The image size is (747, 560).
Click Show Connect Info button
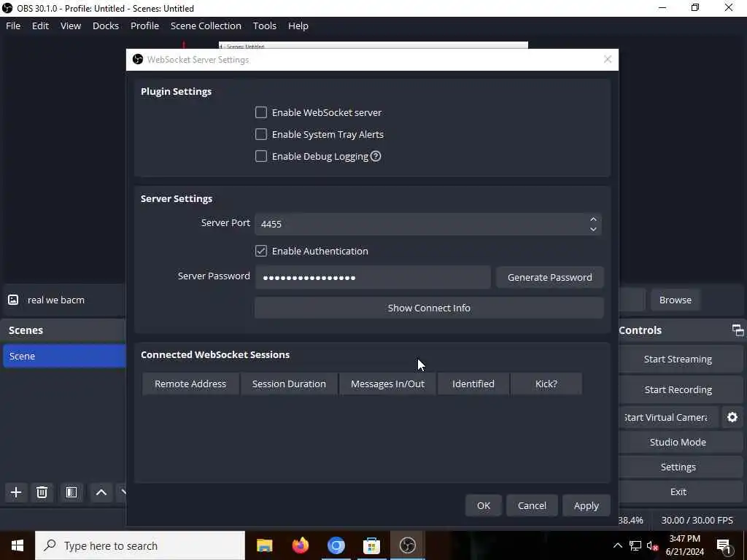click(x=429, y=308)
